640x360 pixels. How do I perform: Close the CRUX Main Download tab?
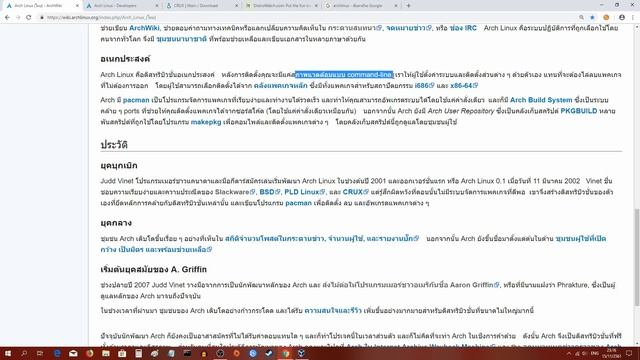(237, 6)
